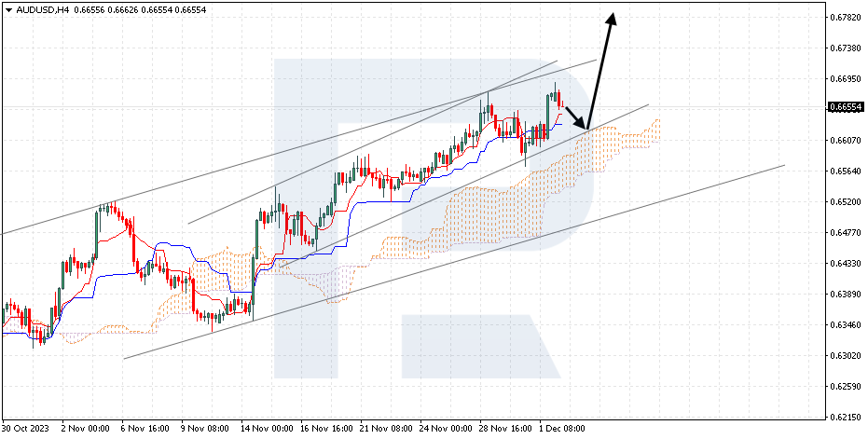Viewport: 868px width, 439px height.
Task: Select the 21 Nov 08:00 time label
Action: 386,429
